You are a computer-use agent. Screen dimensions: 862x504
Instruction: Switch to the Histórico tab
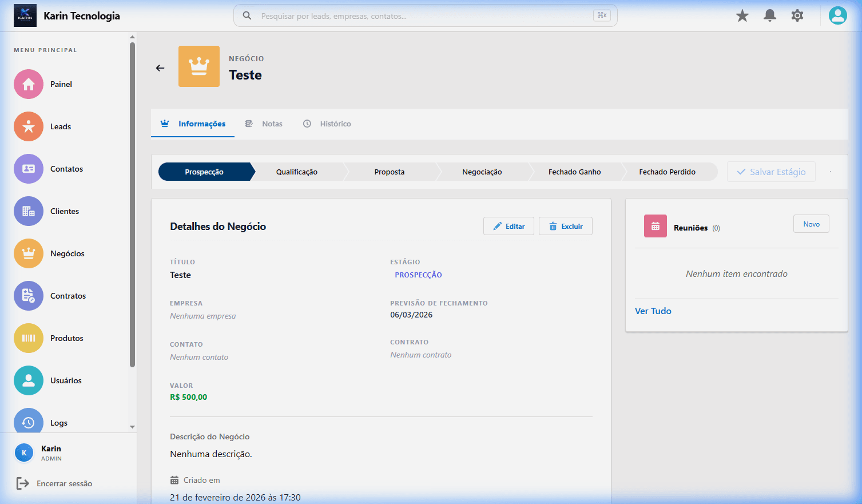pyautogui.click(x=327, y=124)
